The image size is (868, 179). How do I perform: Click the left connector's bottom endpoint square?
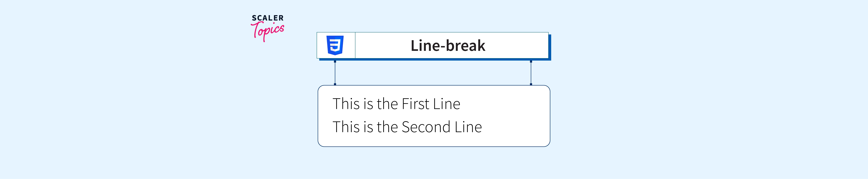click(335, 84)
